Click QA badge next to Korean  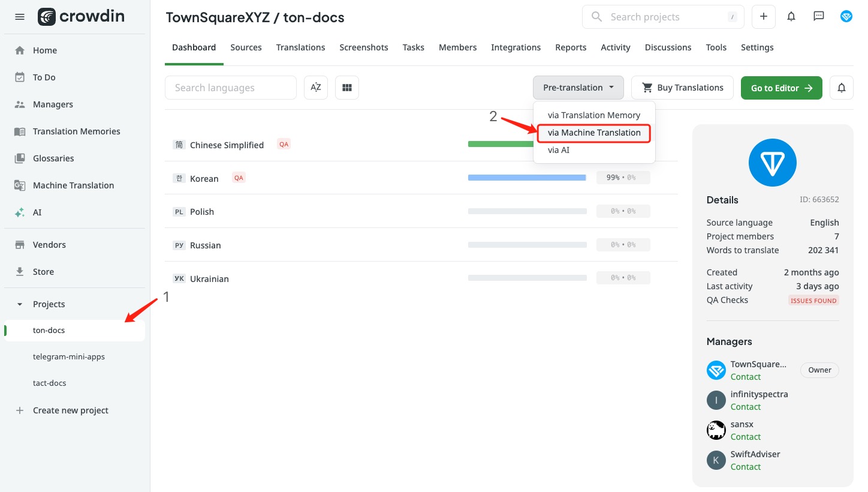point(239,178)
